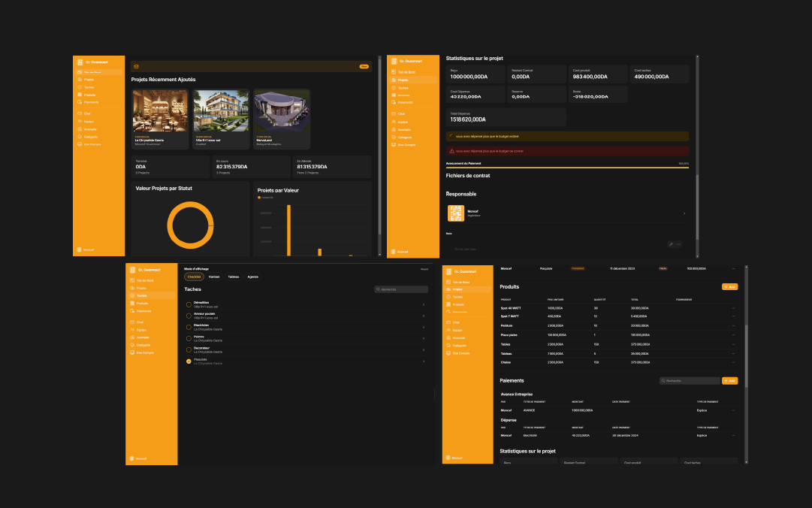Expand the Armoir postale task chevron
The image size is (812, 508).
pos(424,316)
